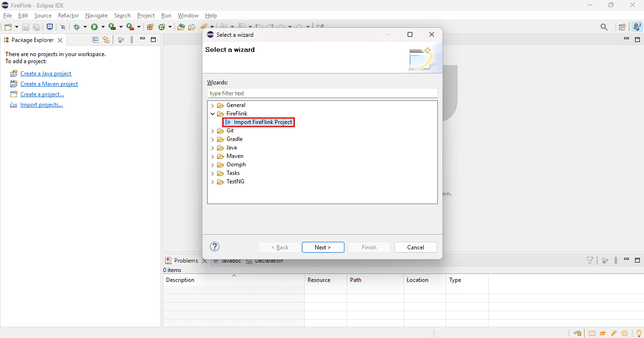Click the orange map book icon
Viewport: 644px width, 338px height.
pyautogui.click(x=592, y=333)
